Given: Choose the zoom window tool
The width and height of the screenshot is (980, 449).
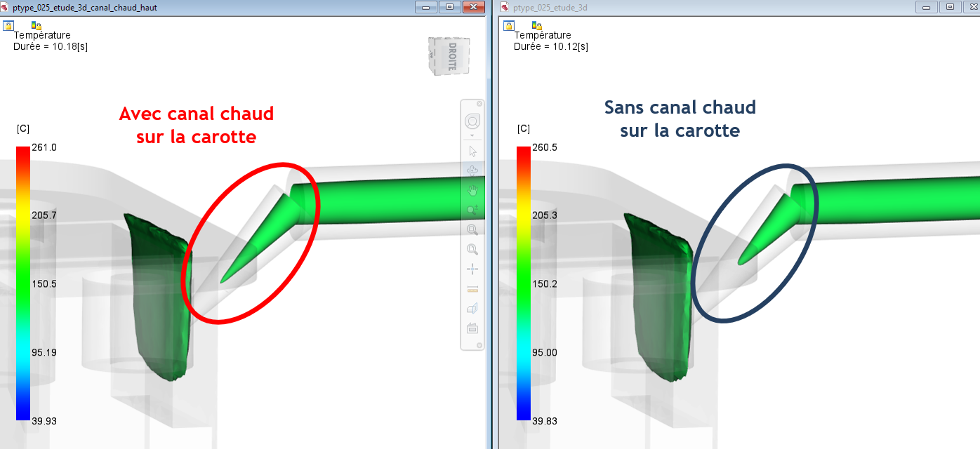Looking at the screenshot, I should pos(472,229).
